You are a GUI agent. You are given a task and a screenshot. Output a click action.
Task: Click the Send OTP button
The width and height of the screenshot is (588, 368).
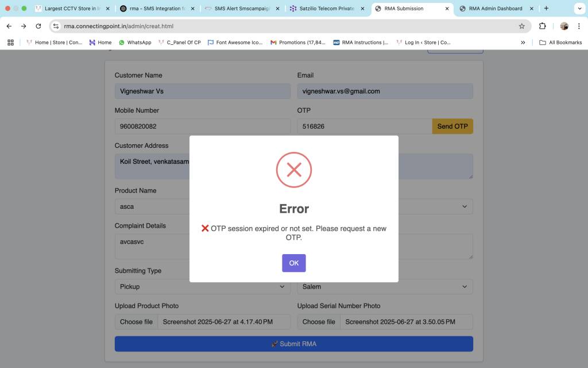(452, 126)
